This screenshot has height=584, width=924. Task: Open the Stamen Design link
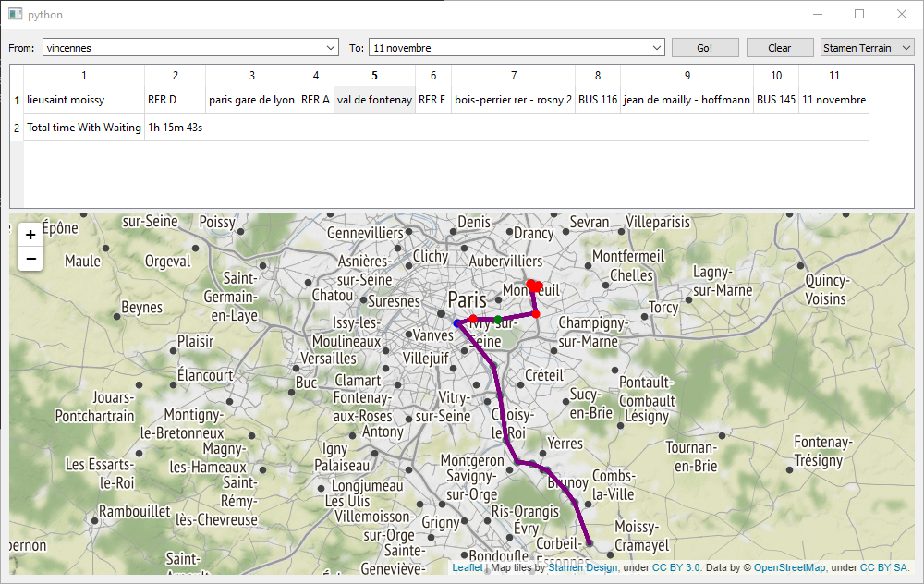(583, 567)
